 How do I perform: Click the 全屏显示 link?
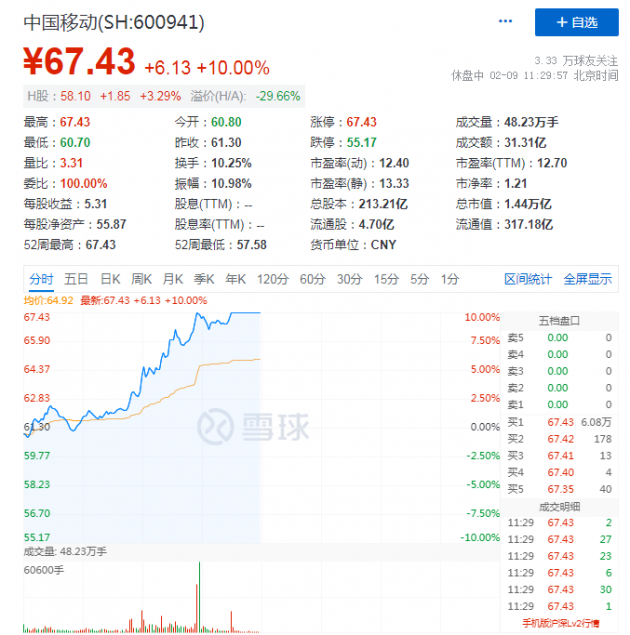587,279
